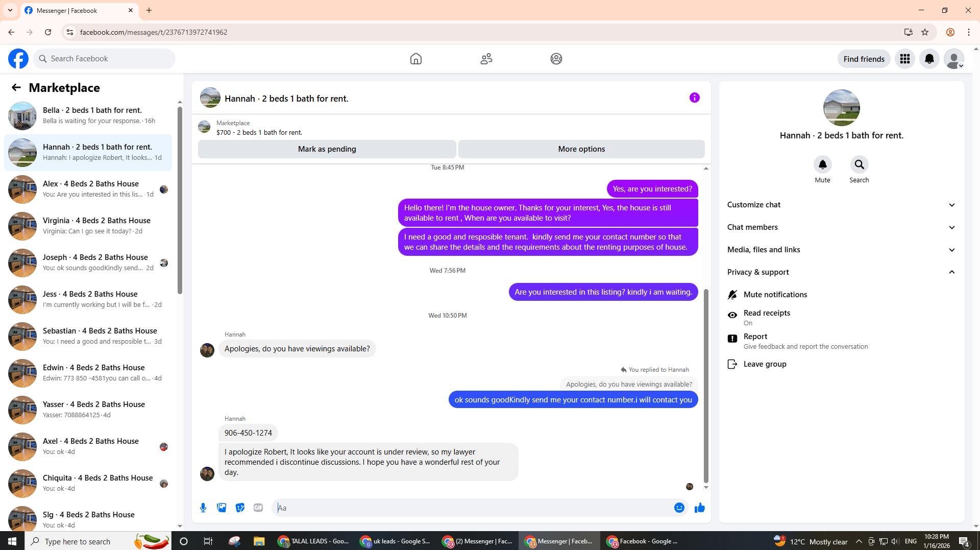Click the message text box

tap(474, 508)
